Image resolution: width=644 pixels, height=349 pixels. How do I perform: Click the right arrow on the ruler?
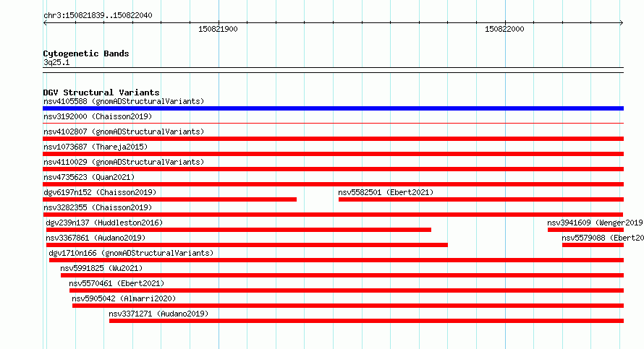[x=622, y=23]
